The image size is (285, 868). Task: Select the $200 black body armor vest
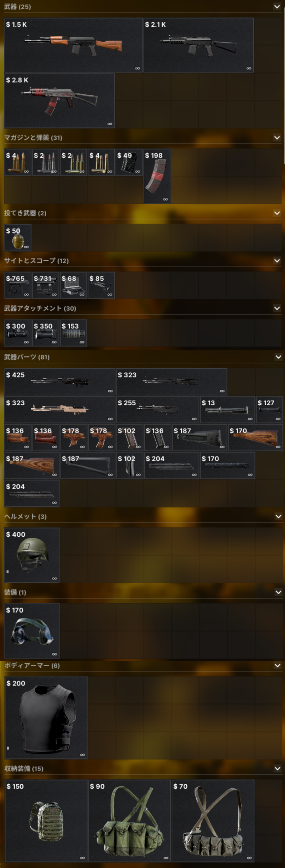coord(46,718)
